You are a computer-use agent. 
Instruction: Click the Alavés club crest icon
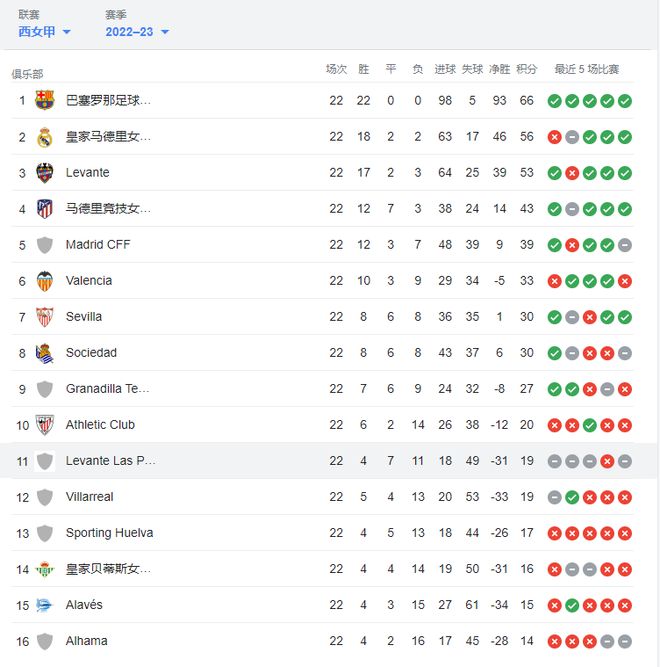click(x=44, y=605)
